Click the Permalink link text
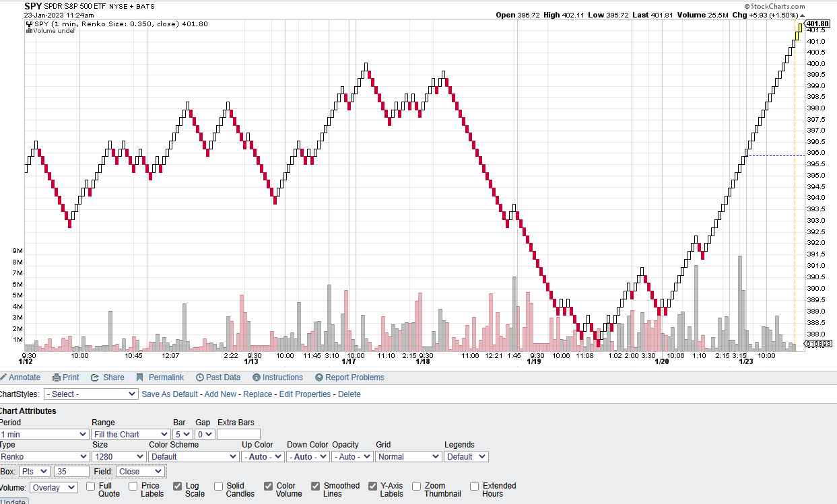The height and width of the screenshot is (504, 837). (166, 377)
